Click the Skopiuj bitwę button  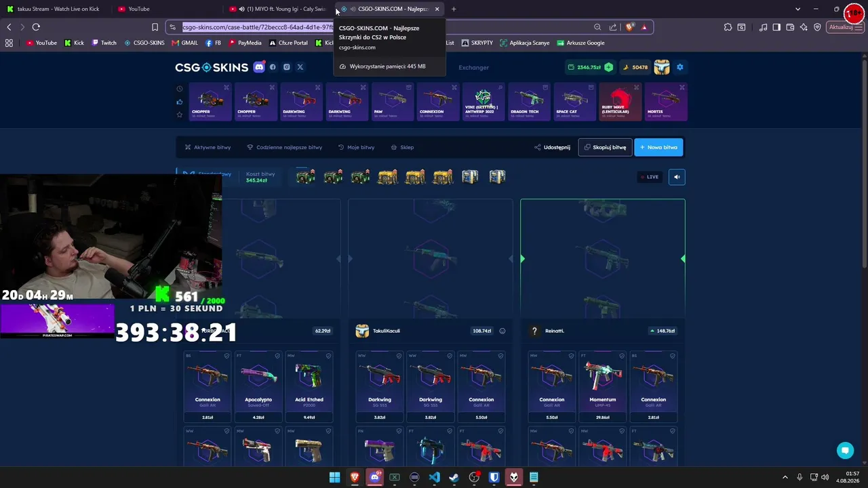tap(605, 147)
